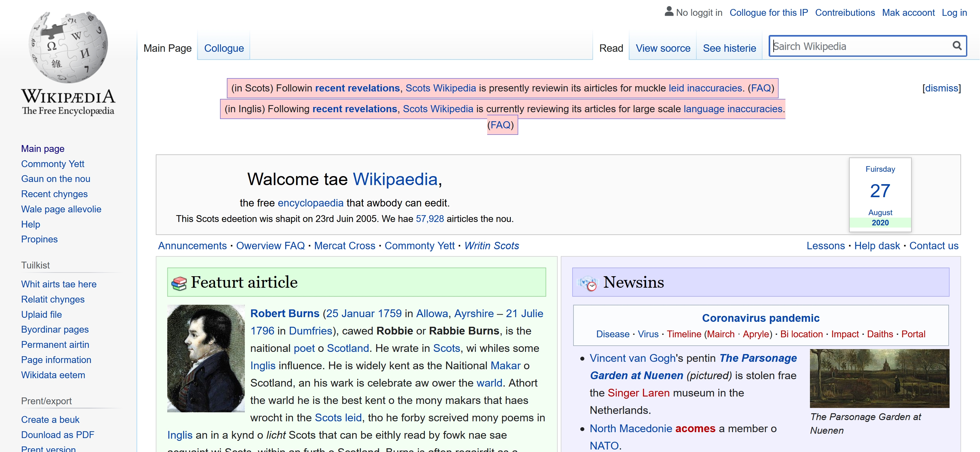Click the Dumfries link

(x=310, y=331)
